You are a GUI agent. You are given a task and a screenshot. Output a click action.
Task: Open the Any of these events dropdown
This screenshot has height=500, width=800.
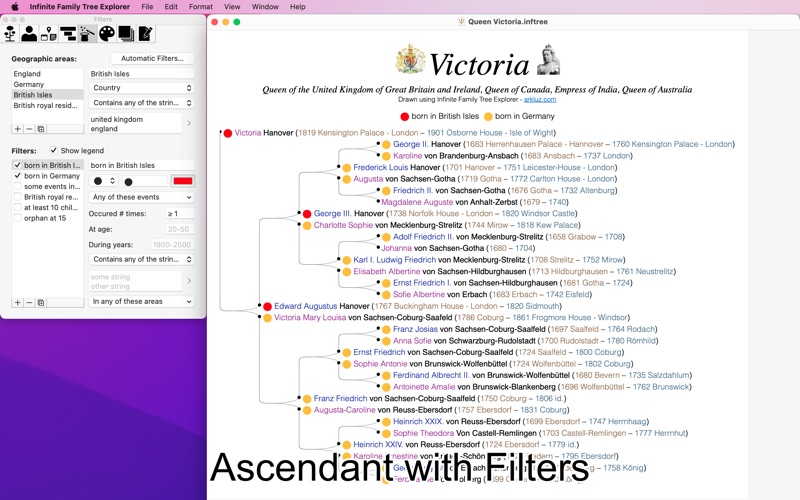click(142, 197)
